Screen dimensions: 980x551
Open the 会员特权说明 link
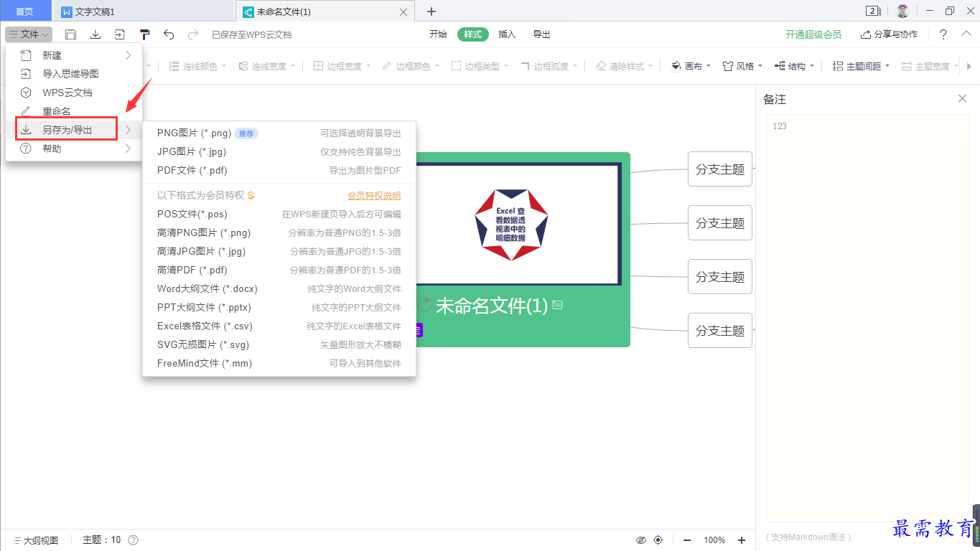pos(374,195)
